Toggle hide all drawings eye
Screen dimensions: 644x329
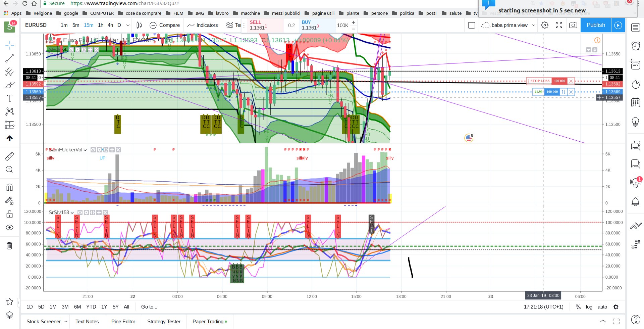click(10, 228)
